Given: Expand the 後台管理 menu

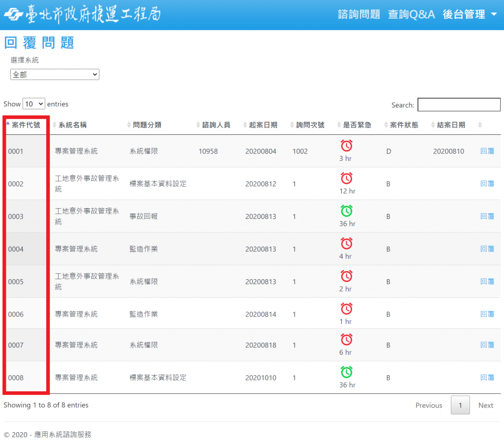Looking at the screenshot, I should [x=470, y=14].
